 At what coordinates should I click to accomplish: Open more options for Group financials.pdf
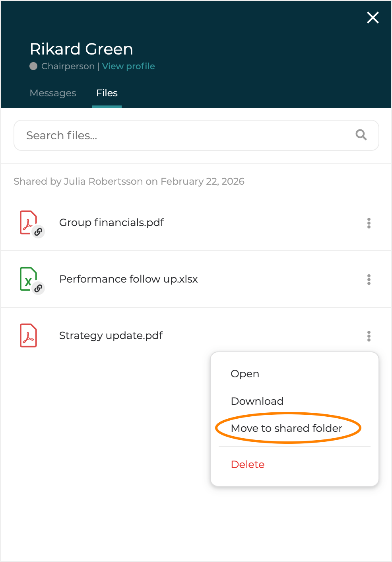(369, 223)
